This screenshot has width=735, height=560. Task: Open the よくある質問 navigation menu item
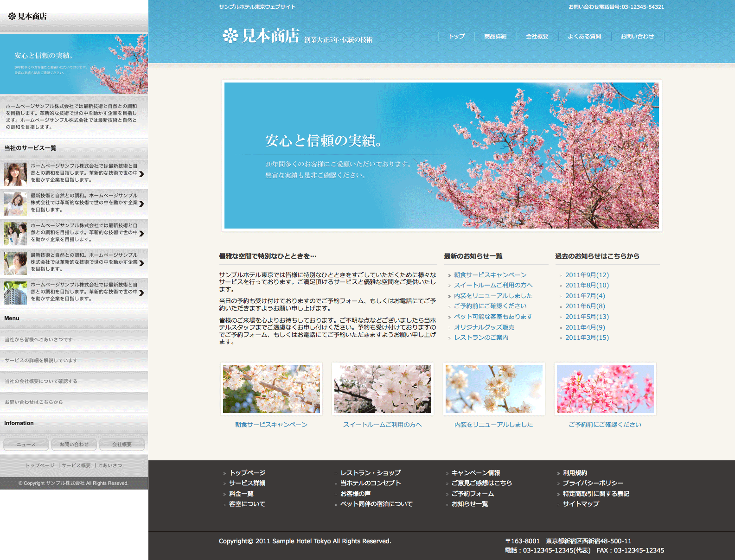coord(584,36)
